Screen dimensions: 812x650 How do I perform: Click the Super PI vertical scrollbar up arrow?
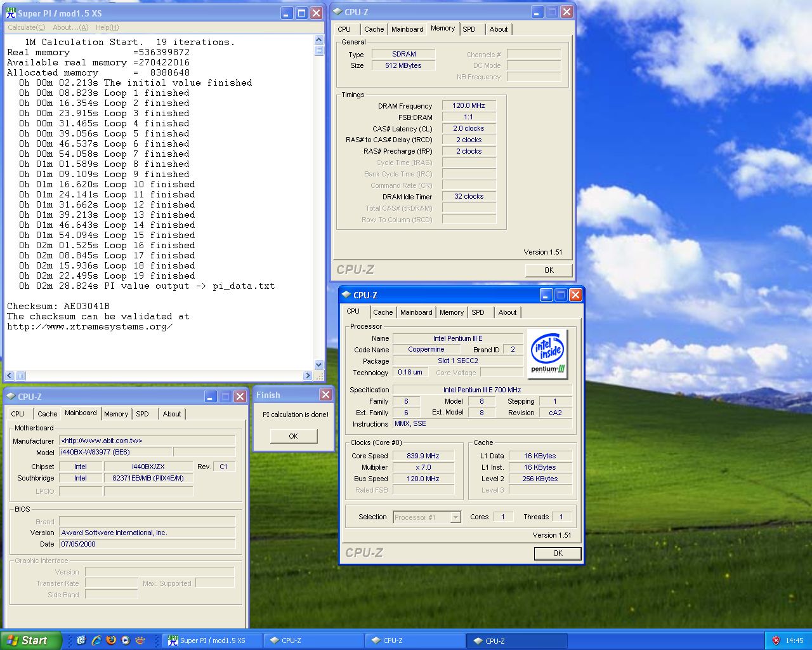319,39
